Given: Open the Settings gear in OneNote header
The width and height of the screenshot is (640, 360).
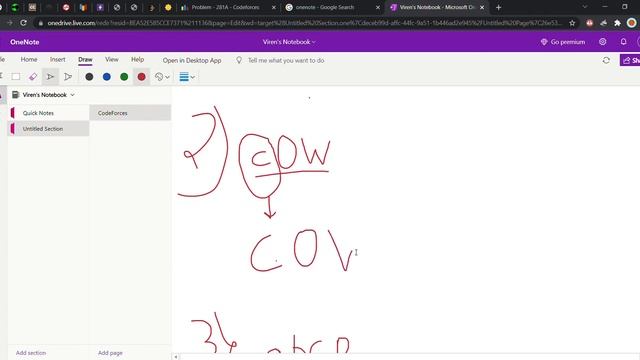Looking at the screenshot, I should click(602, 42).
